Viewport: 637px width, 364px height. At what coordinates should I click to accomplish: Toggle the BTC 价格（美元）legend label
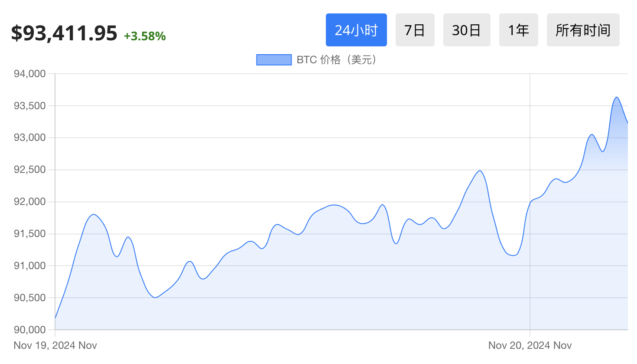337,60
